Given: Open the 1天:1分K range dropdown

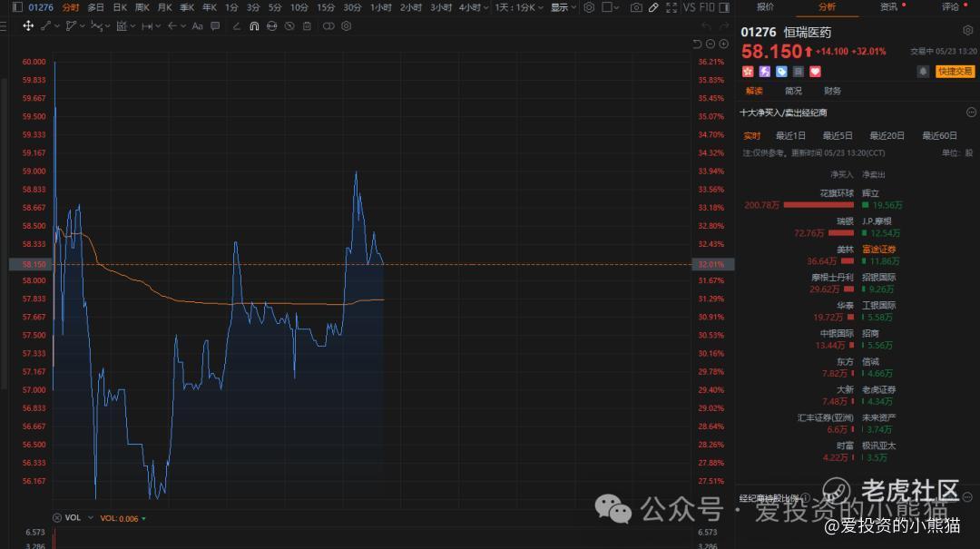Looking at the screenshot, I should (x=519, y=7).
